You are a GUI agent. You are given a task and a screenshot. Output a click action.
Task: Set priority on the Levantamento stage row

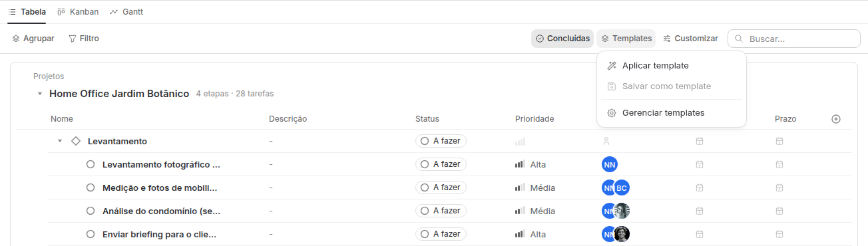tap(520, 142)
